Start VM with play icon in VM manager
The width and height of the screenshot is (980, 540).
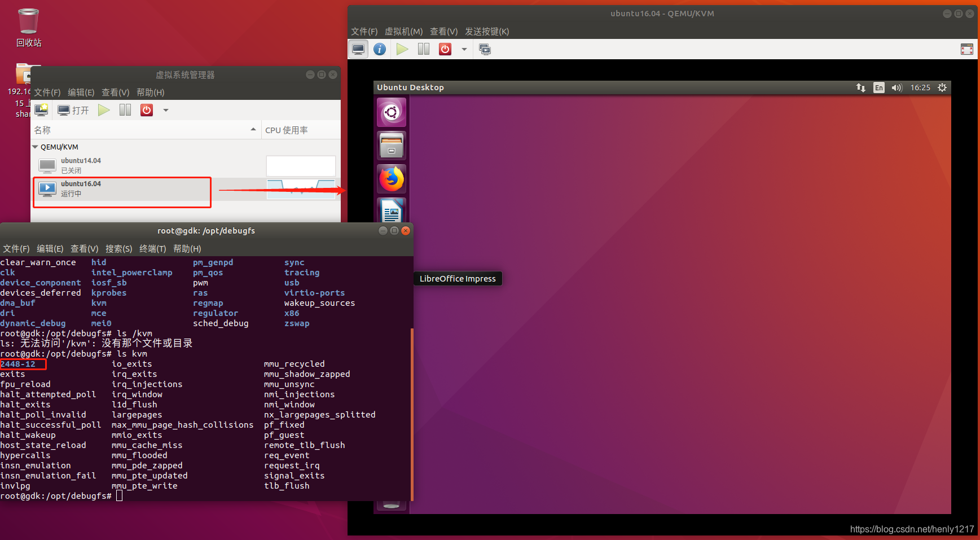[x=104, y=110]
